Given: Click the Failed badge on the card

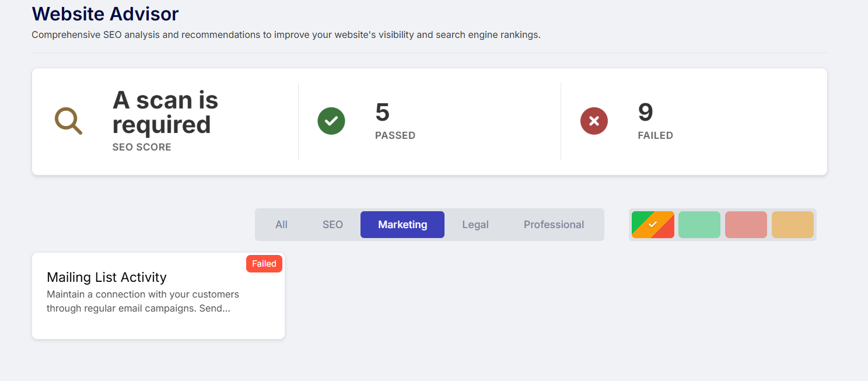Looking at the screenshot, I should [264, 264].
